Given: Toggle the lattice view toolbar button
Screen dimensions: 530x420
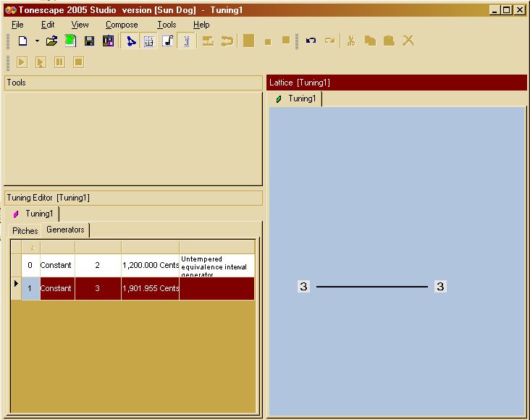Looking at the screenshot, I should coord(131,41).
